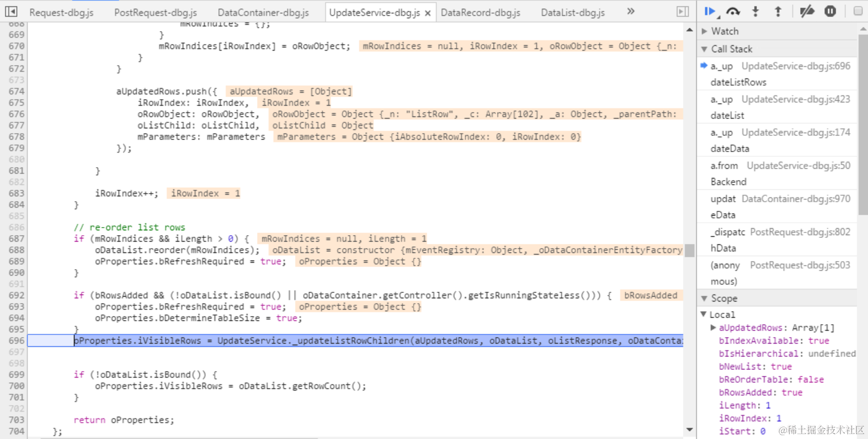Screen dimensions: 868x439
Task: Click iLength: 1 scope entry
Action: (745, 406)
